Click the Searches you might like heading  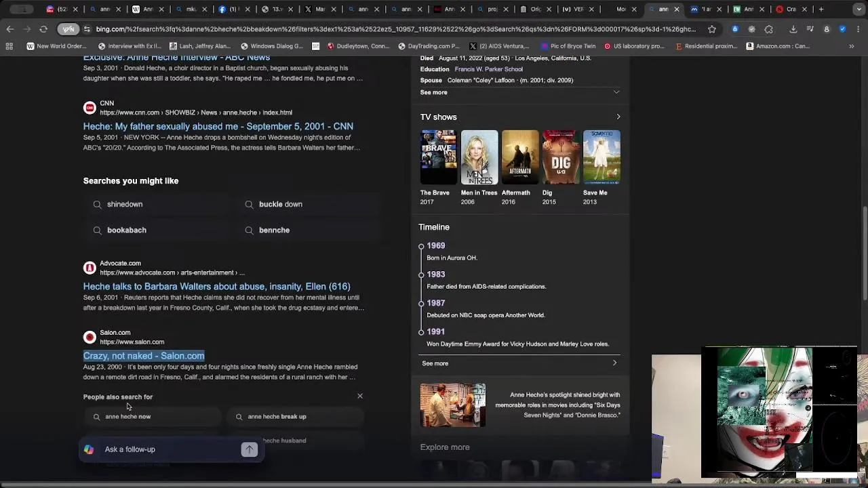[131, 181]
